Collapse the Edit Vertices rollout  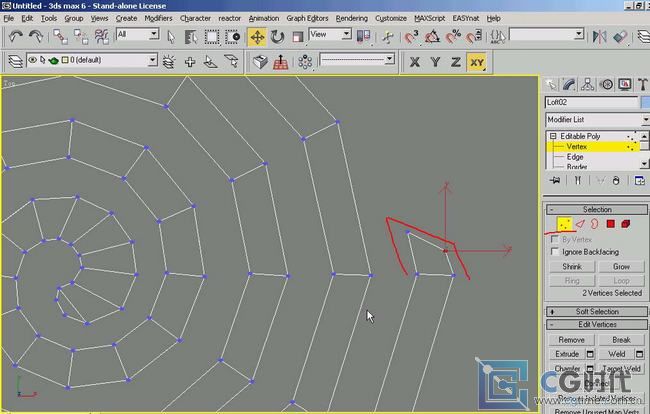pyautogui.click(x=597, y=324)
